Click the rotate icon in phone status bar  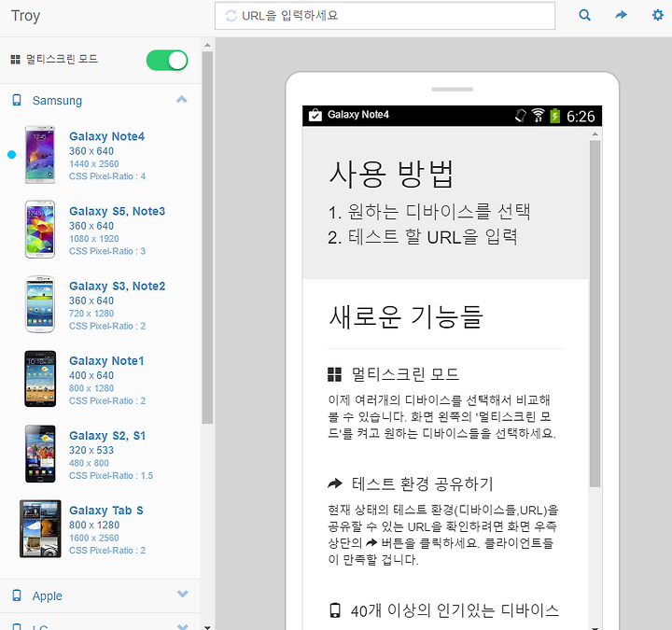[x=520, y=116]
